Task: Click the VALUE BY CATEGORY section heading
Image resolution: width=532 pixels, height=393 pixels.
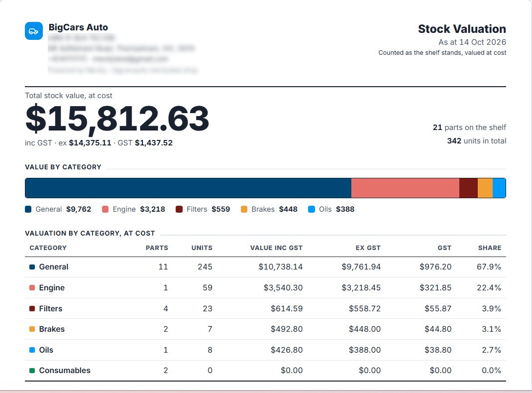Action: (63, 167)
